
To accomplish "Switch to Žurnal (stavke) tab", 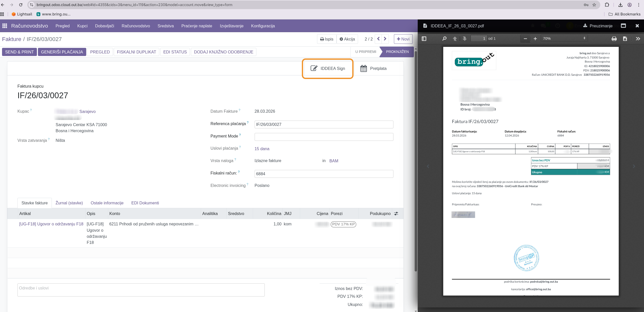I will click(x=69, y=203).
